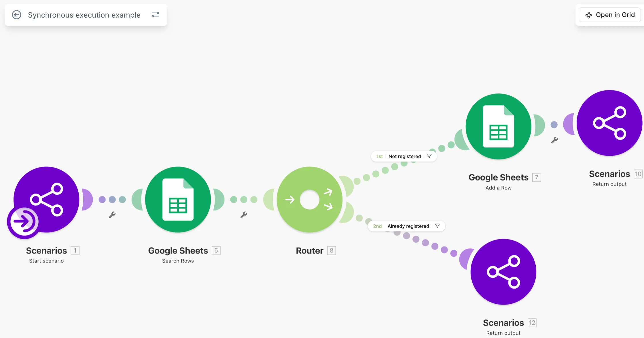
Task: Click the Start scenario label text
Action: click(46, 261)
